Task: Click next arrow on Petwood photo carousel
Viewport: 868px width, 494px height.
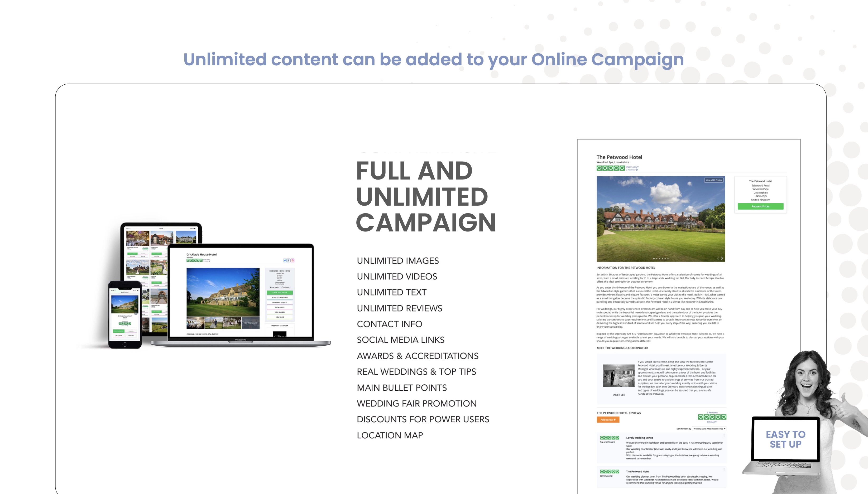Action: point(722,258)
